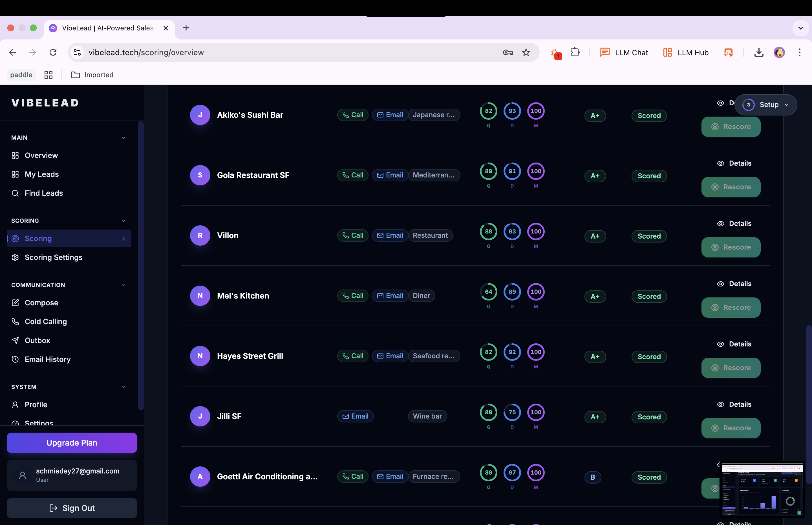
Task: Open the Profile section person icon
Action: pos(15,404)
